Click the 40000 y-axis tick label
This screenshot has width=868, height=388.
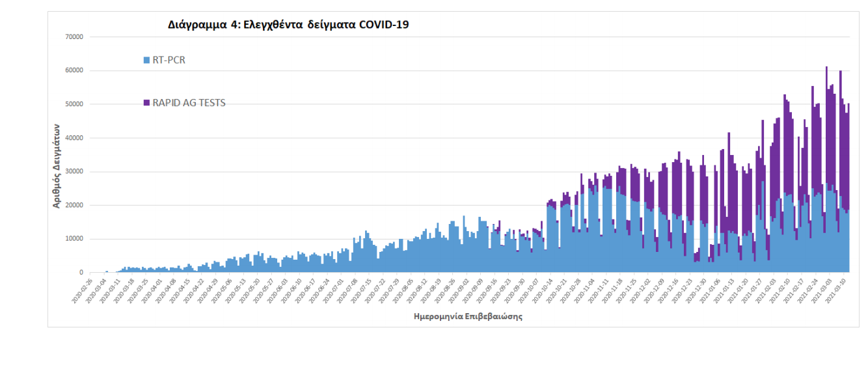[74, 138]
